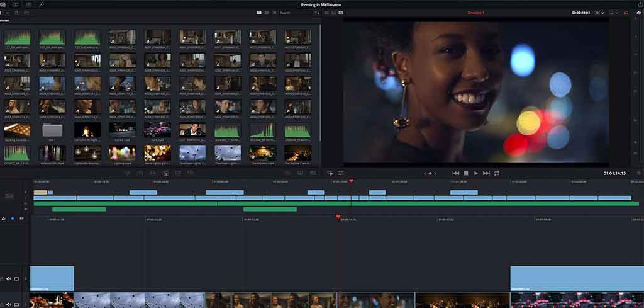Click the Import Media icon

click(16, 13)
